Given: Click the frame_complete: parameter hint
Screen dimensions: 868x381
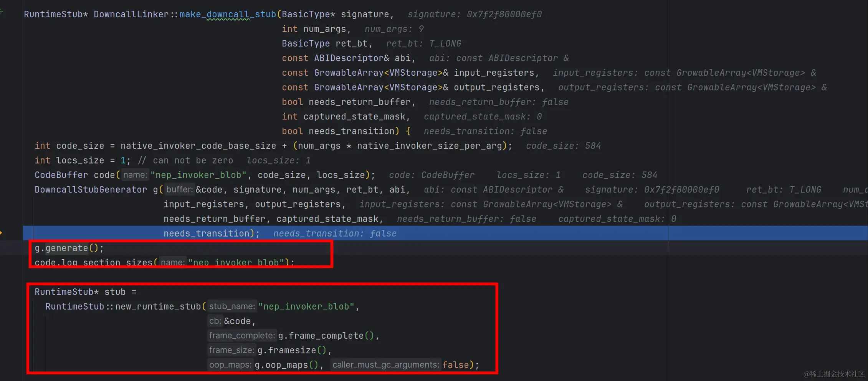Looking at the screenshot, I should [x=242, y=335].
